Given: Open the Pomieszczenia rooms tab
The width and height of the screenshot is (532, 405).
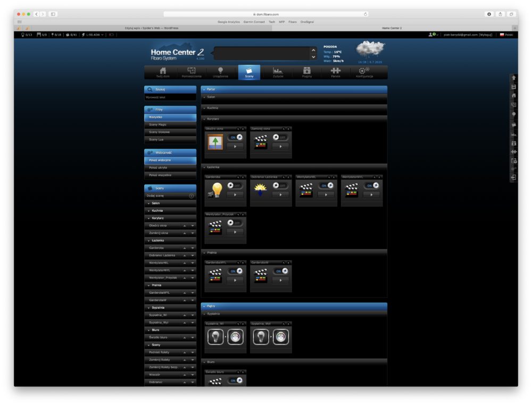Looking at the screenshot, I should point(192,72).
